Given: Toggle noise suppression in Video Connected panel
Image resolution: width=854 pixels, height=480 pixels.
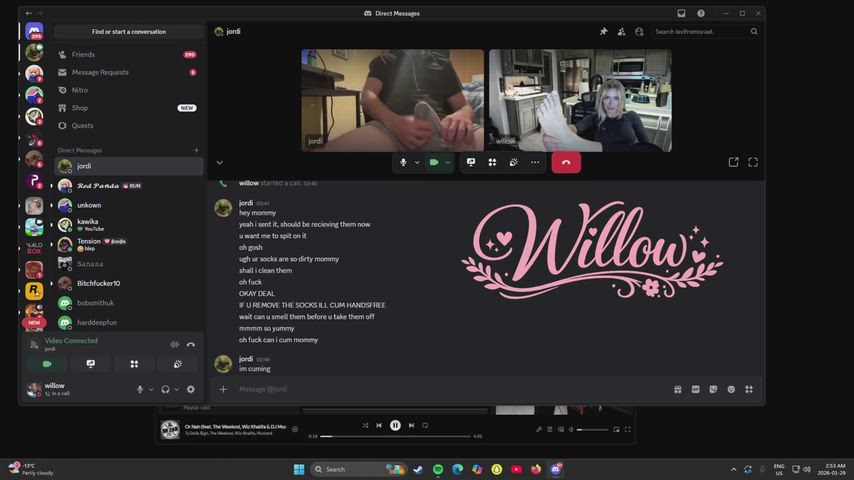Looking at the screenshot, I should (174, 344).
